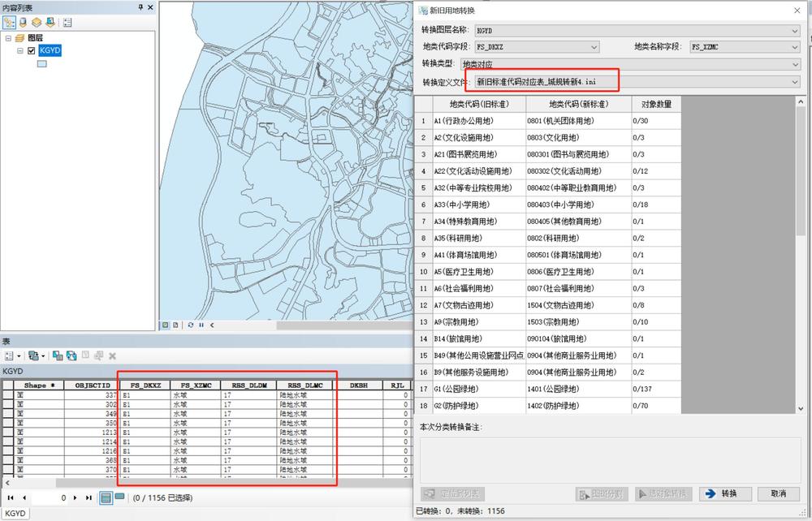This screenshot has height=521, width=812.
Task: Select List By Selection icon
Action: click(x=50, y=23)
